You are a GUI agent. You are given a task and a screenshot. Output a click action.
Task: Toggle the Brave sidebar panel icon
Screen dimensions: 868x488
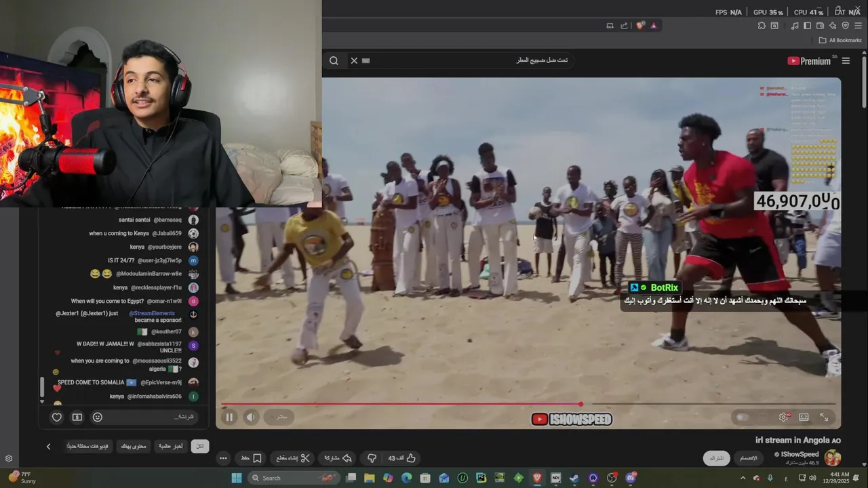807,26
